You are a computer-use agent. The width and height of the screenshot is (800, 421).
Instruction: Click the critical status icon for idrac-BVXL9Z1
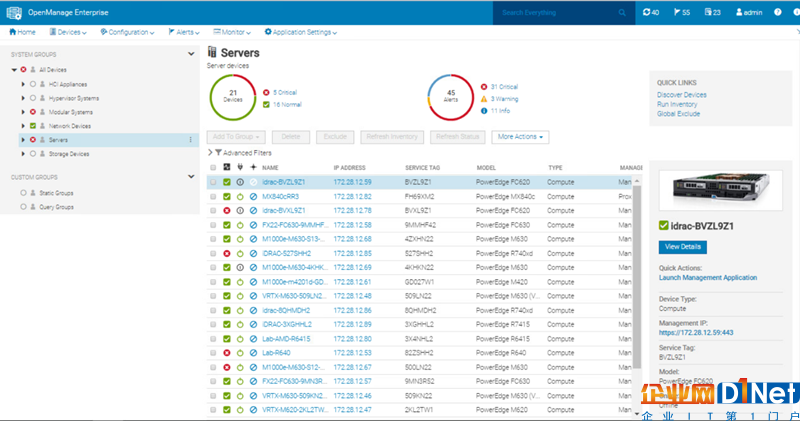227,211
